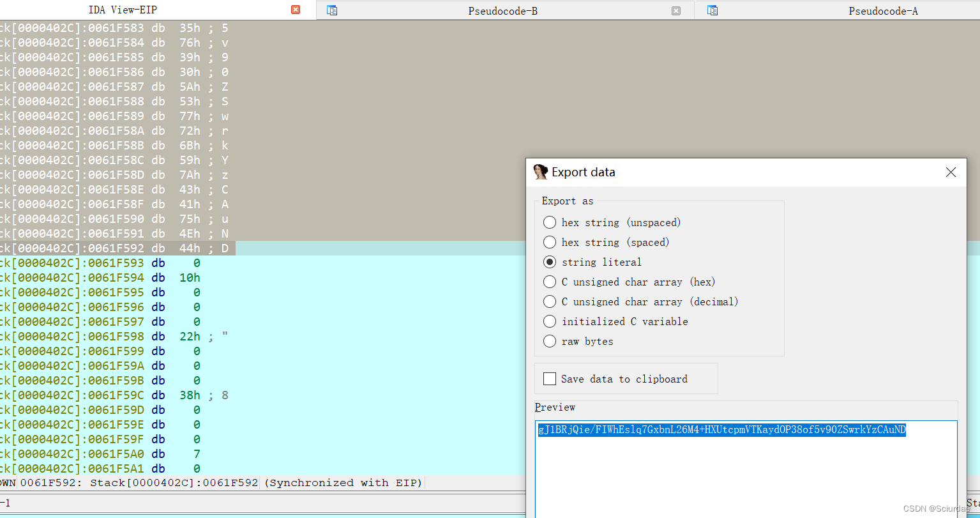Switch to the Pseudocode-A tab
Image resolution: width=980 pixels, height=518 pixels.
pos(883,11)
